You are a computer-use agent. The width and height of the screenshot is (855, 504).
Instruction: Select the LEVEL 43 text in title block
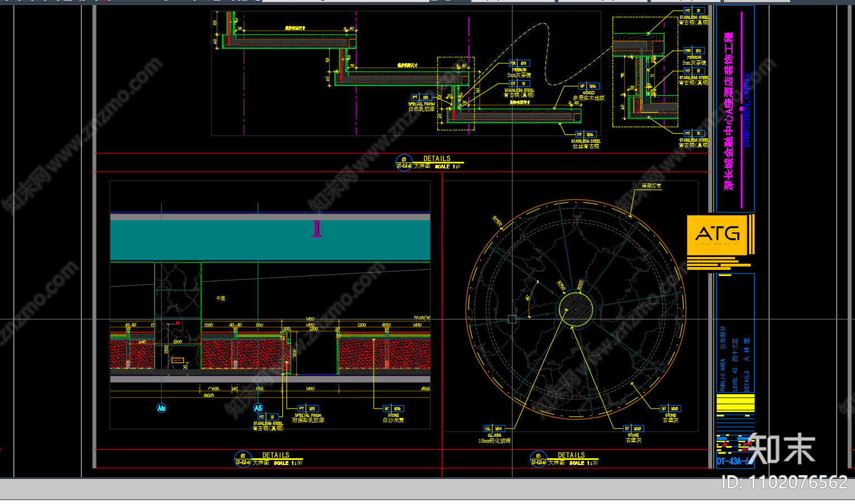point(735,379)
